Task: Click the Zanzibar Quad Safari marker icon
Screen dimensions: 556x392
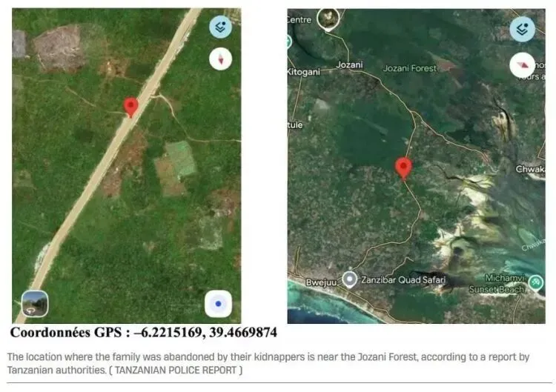Action: tap(350, 279)
